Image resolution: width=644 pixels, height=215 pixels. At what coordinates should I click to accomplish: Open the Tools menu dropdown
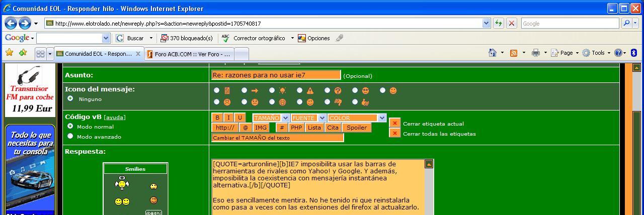(596, 53)
